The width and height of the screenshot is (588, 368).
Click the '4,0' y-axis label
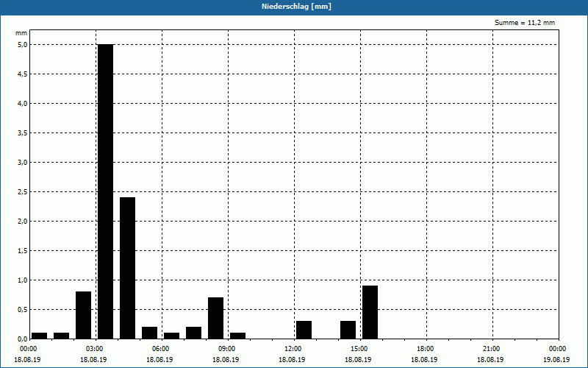coord(23,104)
